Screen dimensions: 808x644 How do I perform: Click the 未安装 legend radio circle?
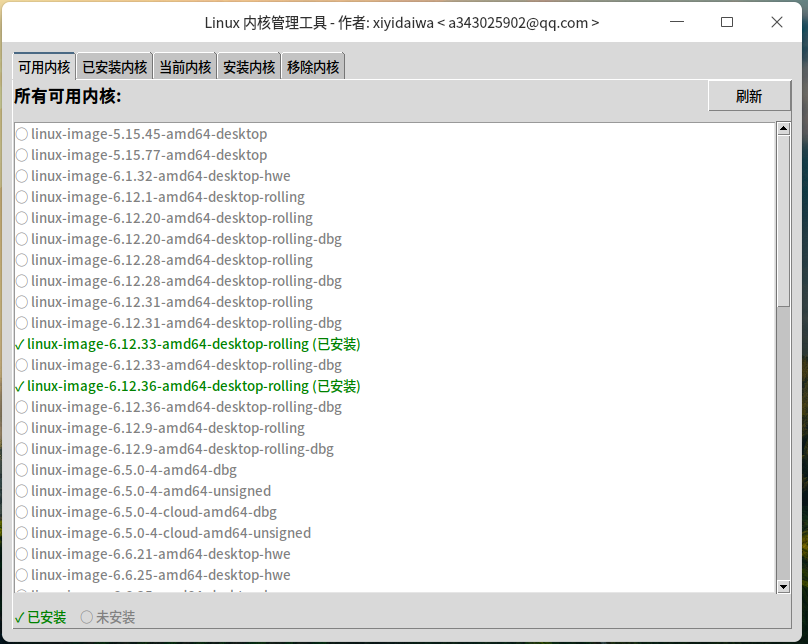[87, 617]
